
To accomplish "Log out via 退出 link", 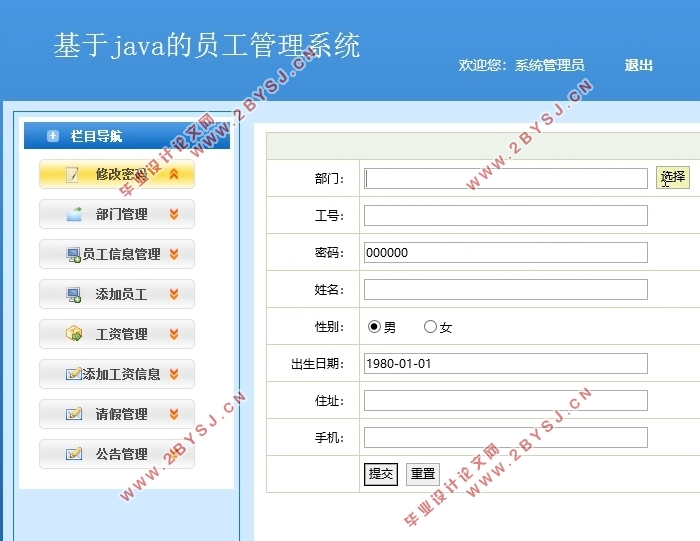I will pos(638,65).
